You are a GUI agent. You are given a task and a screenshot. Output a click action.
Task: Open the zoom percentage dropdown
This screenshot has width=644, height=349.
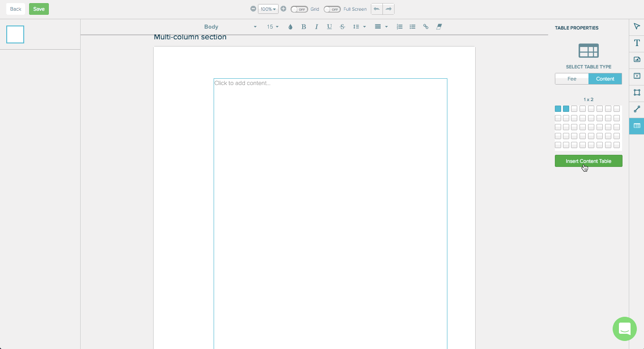pos(268,9)
